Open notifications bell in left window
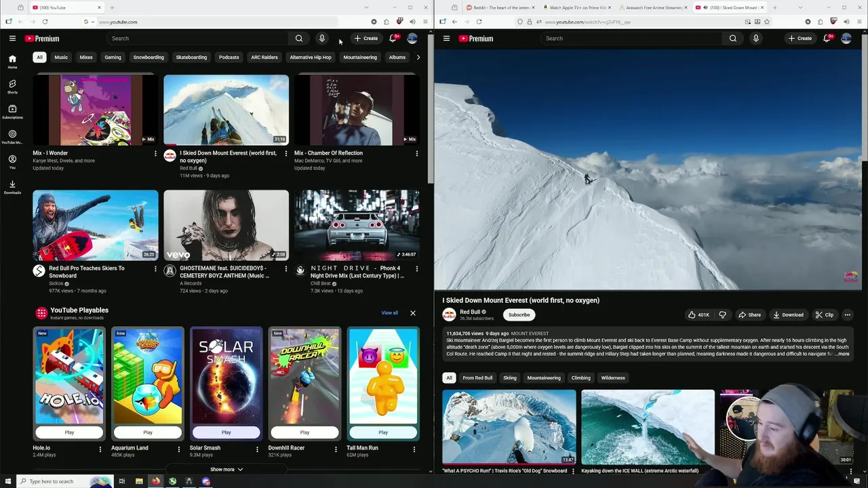Screen dimensions: 868x488 (x=393, y=39)
